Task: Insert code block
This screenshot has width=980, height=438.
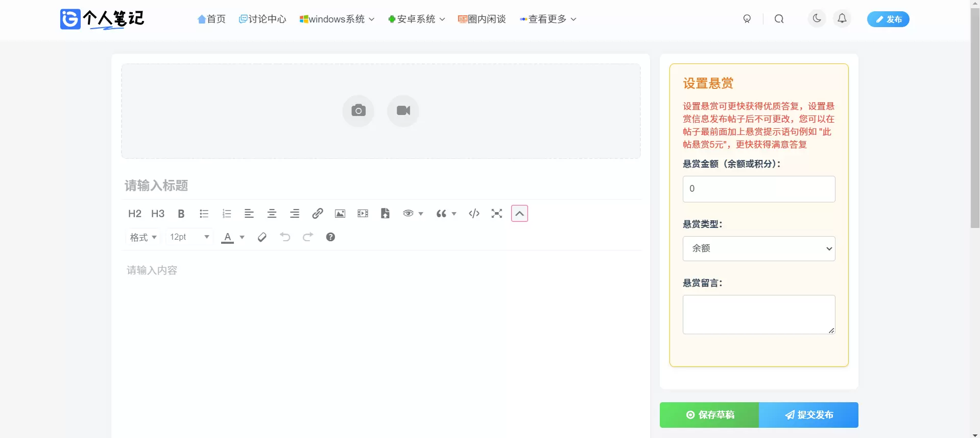Action: pos(474,214)
